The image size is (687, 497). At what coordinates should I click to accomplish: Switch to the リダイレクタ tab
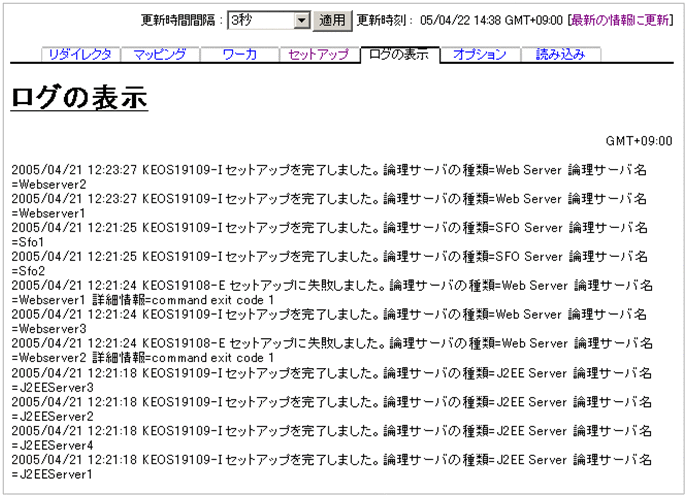click(x=80, y=54)
